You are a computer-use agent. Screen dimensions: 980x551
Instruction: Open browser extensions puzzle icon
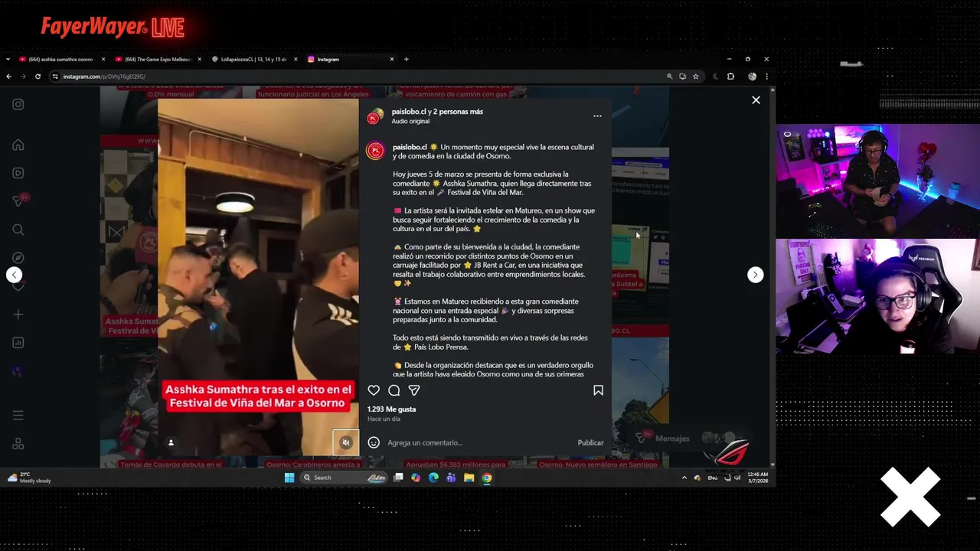click(730, 77)
